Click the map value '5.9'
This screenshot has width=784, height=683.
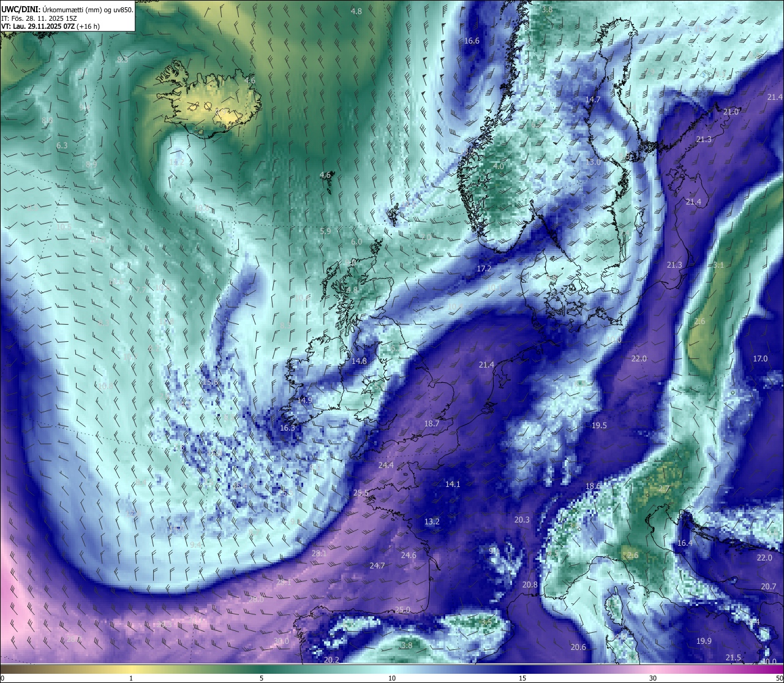pos(325,232)
